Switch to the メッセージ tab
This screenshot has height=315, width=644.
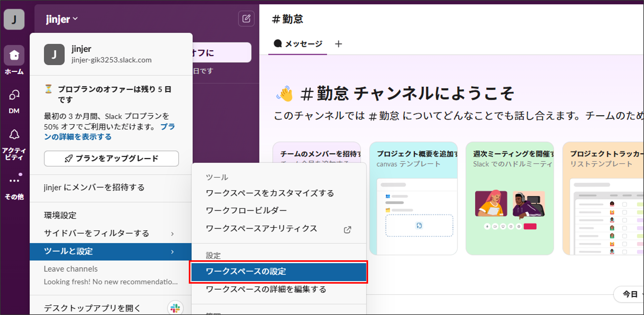click(x=298, y=44)
